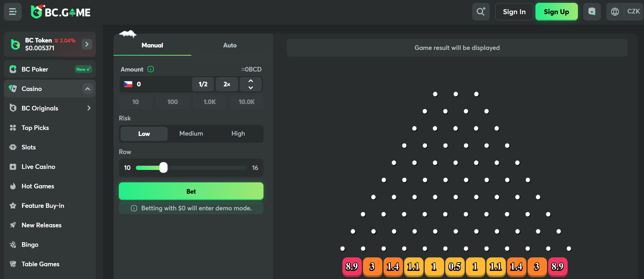Click the Sign In button
Viewport: 644px width, 279px height.
point(514,12)
